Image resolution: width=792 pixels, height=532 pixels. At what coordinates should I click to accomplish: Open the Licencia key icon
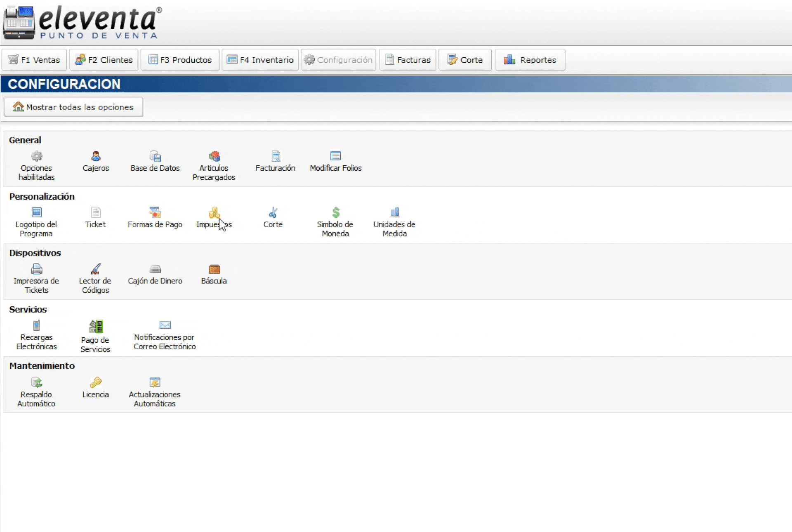coord(96,383)
